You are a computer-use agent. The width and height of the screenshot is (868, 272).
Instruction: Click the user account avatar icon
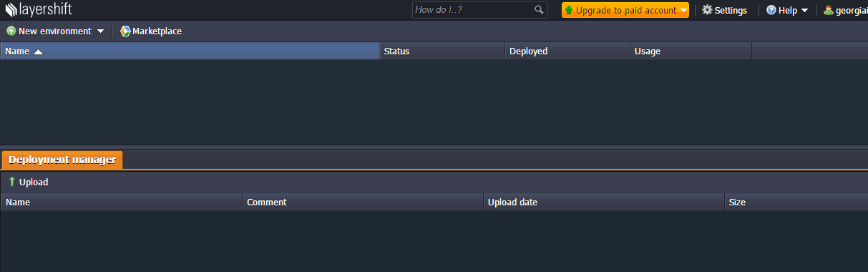829,10
